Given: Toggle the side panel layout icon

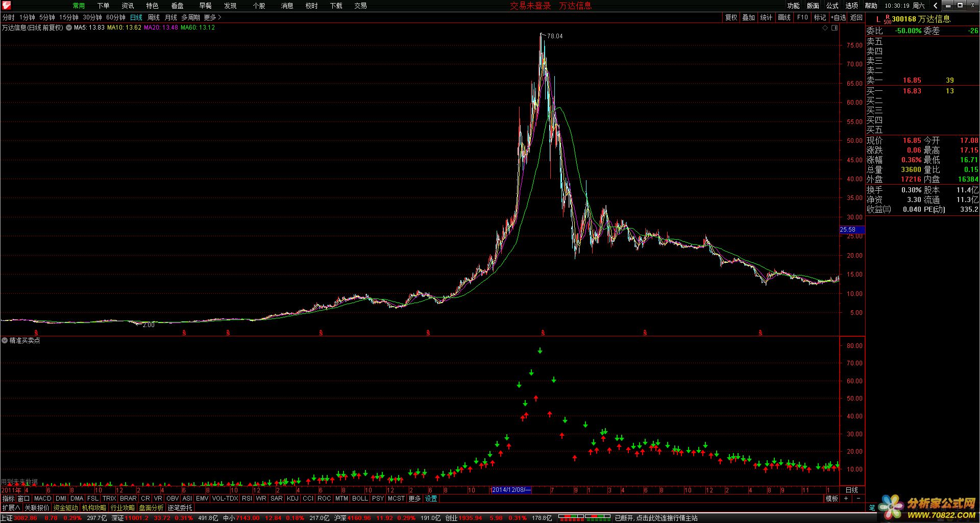Looking at the screenshot, I should coord(835,28).
